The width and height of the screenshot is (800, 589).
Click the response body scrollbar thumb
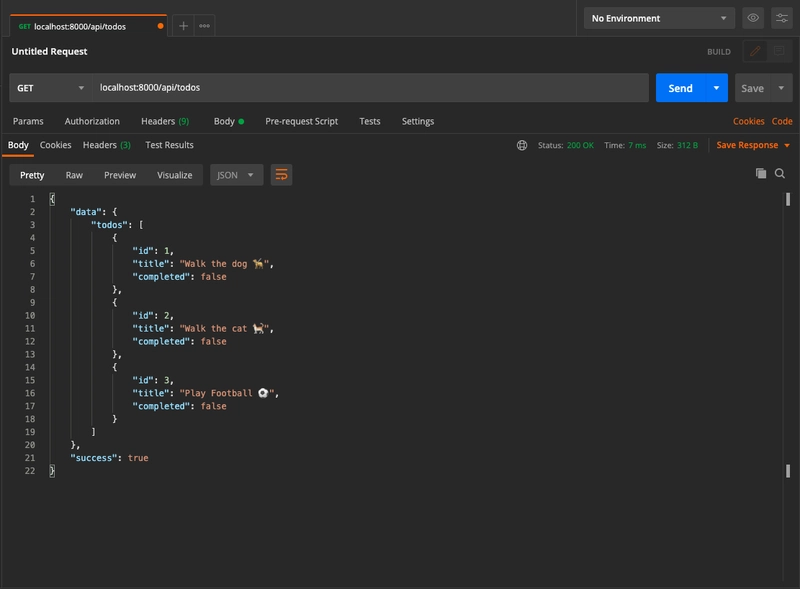pyautogui.click(x=788, y=199)
